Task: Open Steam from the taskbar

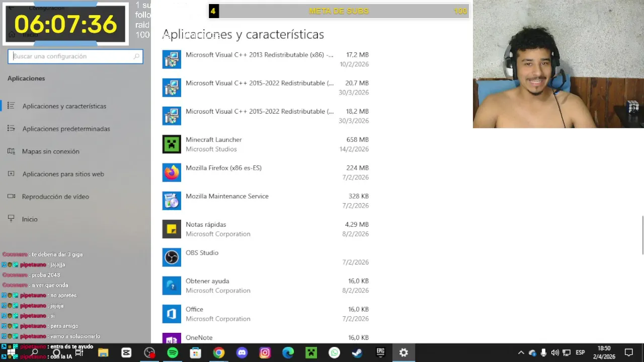Action: [x=357, y=353]
